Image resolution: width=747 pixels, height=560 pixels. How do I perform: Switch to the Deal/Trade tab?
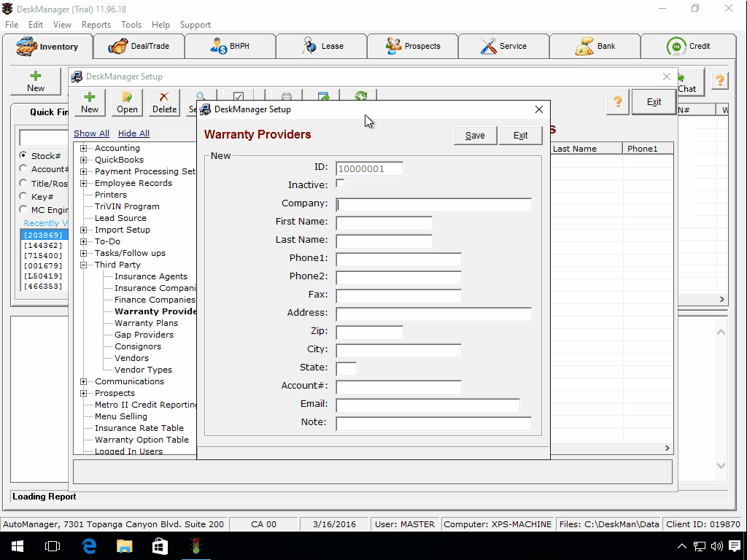coord(139,46)
